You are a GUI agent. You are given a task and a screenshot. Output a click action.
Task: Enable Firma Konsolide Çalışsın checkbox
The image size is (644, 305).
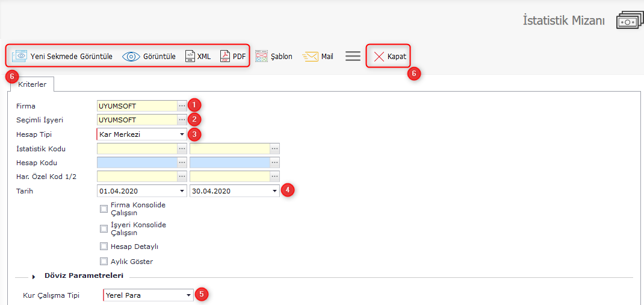coord(104,209)
